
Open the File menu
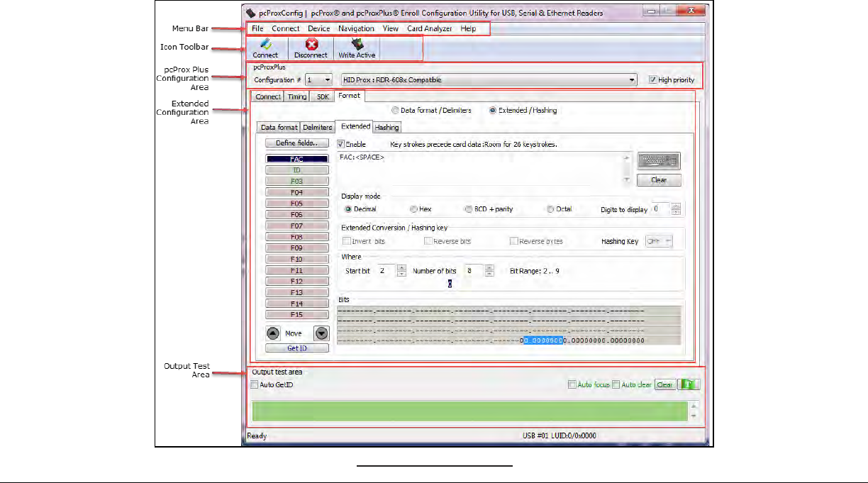coord(257,28)
